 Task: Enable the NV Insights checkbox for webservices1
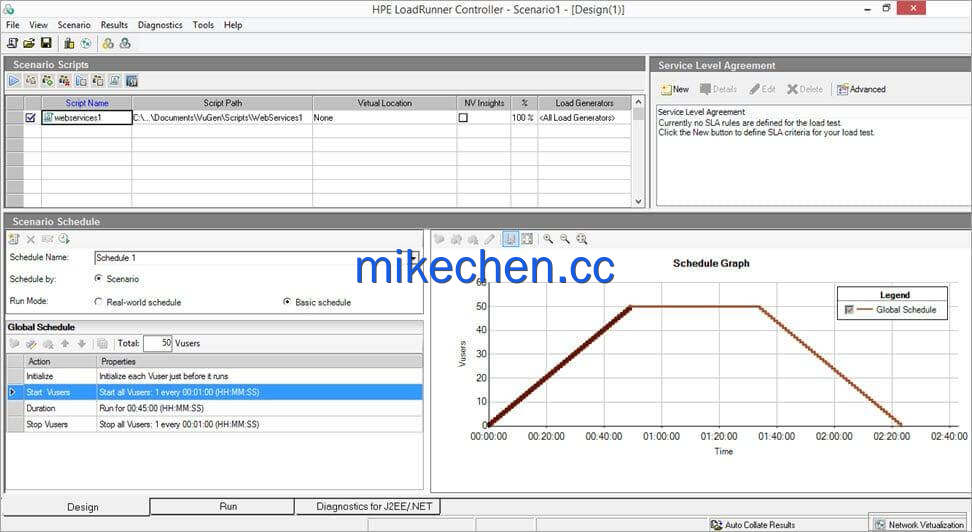coord(463,117)
